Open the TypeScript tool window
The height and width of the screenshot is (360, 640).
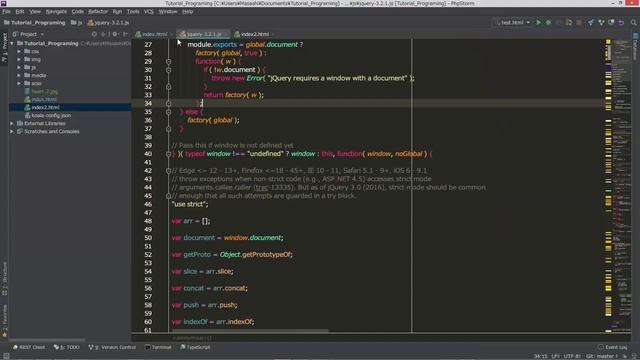195,347
